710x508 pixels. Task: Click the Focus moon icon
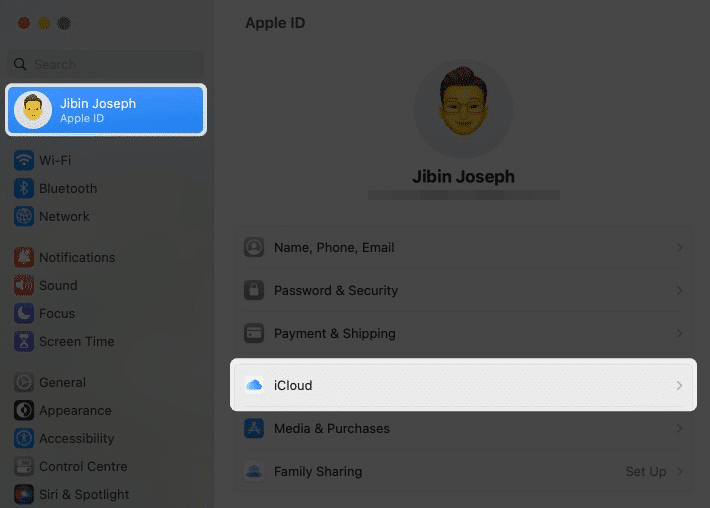click(24, 313)
